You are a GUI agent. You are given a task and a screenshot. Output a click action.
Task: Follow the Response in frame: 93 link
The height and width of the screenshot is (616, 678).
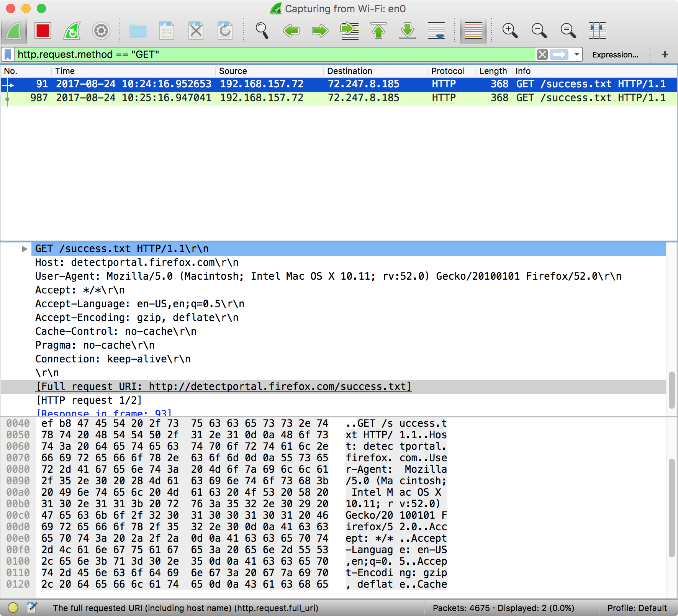tap(104, 413)
